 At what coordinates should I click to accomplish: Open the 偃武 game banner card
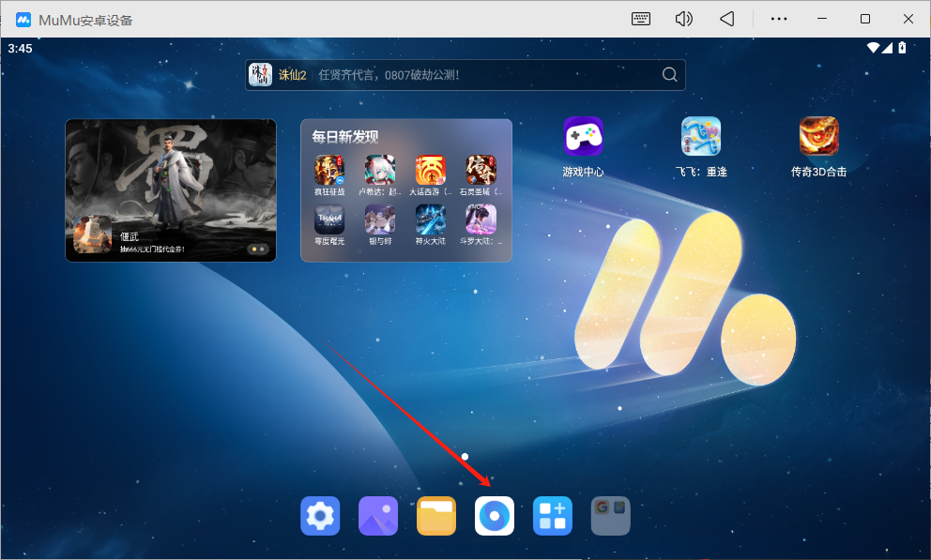(171, 190)
